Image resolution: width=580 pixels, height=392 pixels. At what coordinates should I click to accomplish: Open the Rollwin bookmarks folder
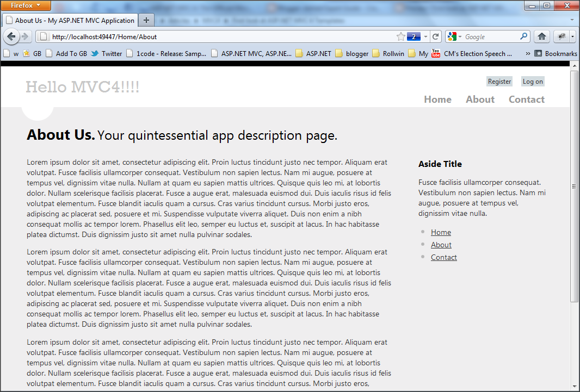[x=388, y=53]
